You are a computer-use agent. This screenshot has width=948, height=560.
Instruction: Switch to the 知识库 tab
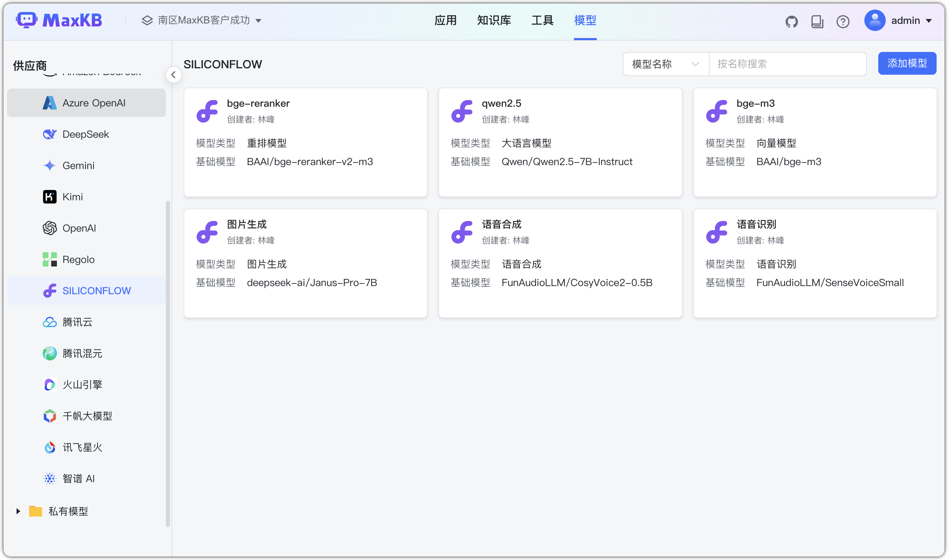[x=494, y=20]
